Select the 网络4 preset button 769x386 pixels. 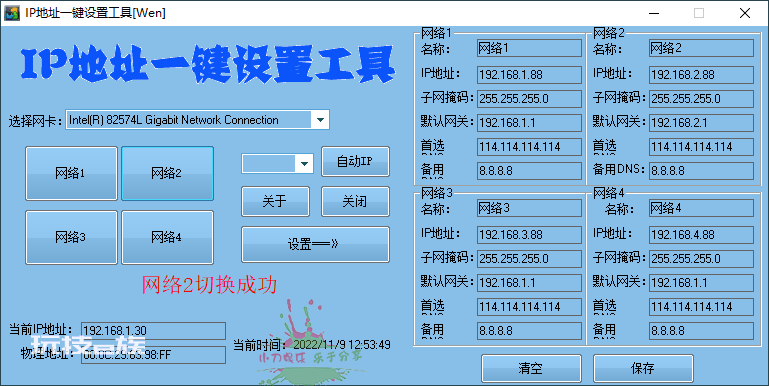(x=167, y=237)
